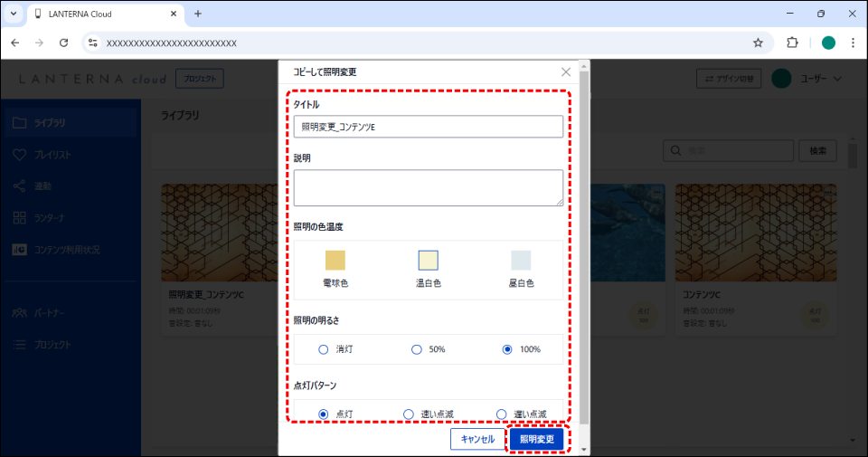Set brightness to 消灯 radio option
868x457 pixels.
point(324,349)
